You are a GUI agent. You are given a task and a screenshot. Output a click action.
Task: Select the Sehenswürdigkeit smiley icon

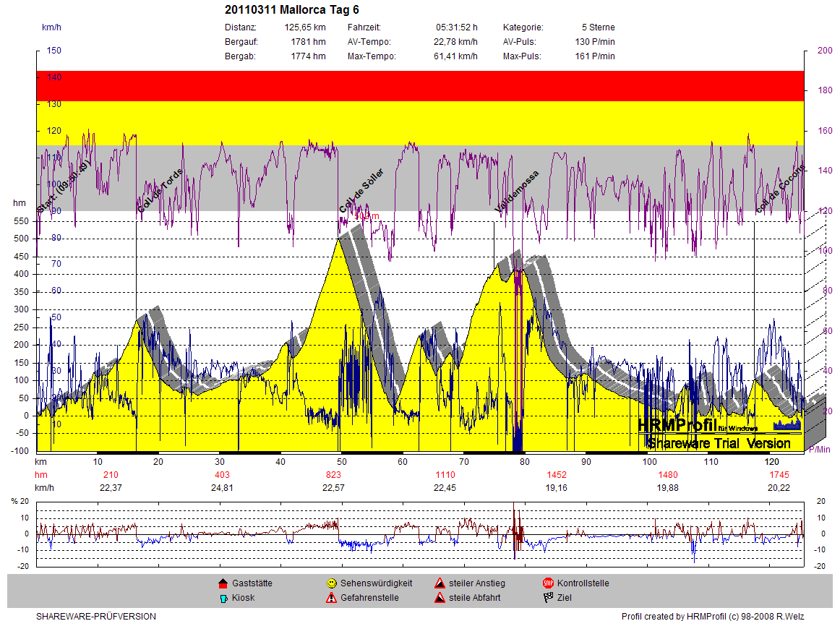(x=331, y=583)
